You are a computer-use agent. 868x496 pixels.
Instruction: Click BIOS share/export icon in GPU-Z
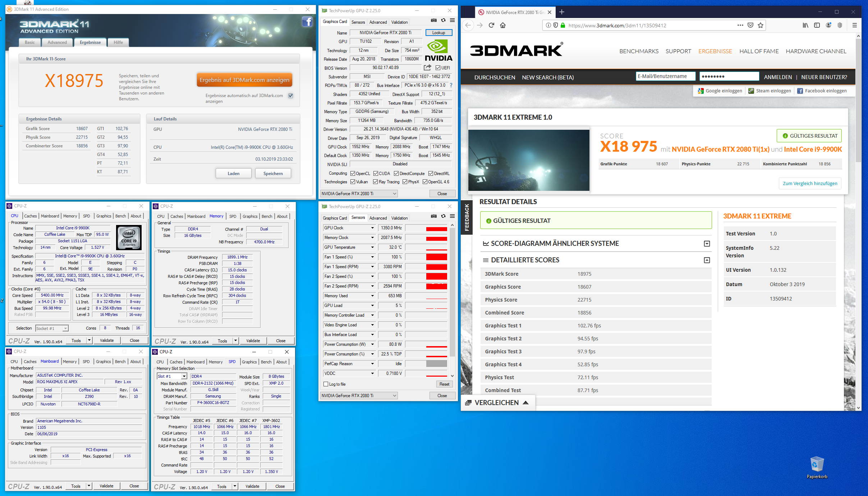click(427, 68)
